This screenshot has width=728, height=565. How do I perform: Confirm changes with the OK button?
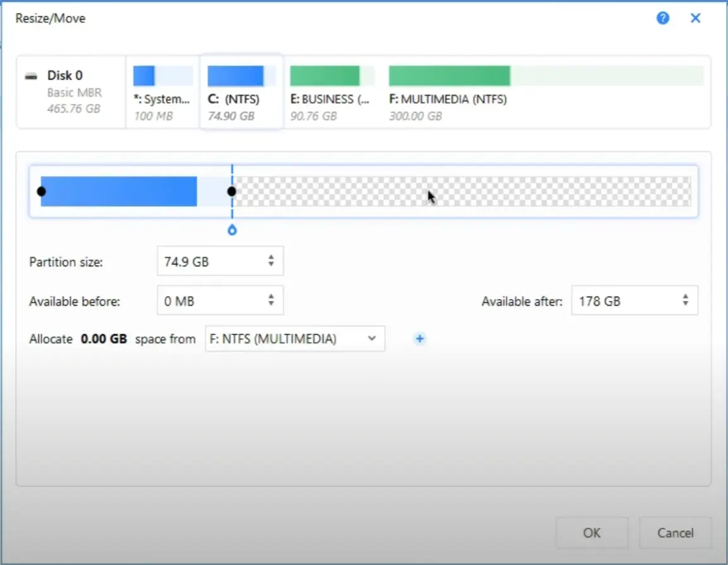(592, 532)
